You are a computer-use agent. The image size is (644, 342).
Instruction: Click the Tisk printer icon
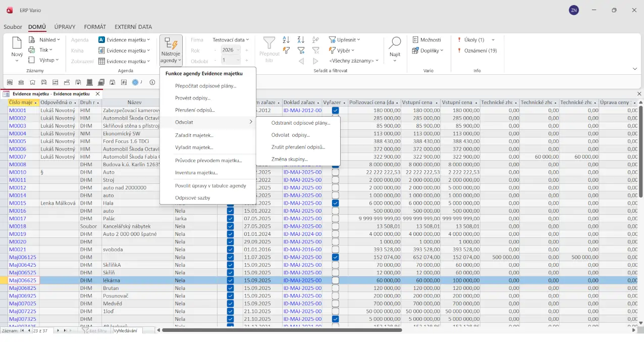32,50
